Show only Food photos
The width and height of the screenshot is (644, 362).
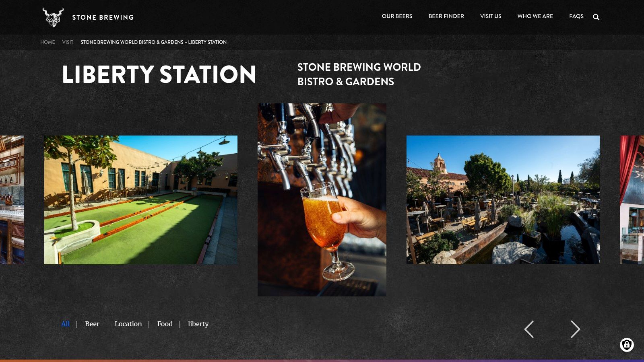pyautogui.click(x=165, y=324)
